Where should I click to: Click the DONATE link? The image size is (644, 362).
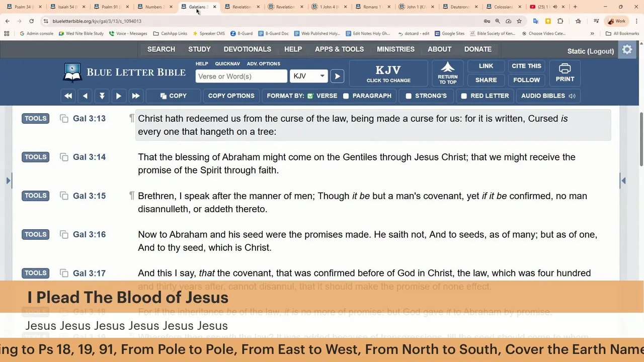[477, 49]
